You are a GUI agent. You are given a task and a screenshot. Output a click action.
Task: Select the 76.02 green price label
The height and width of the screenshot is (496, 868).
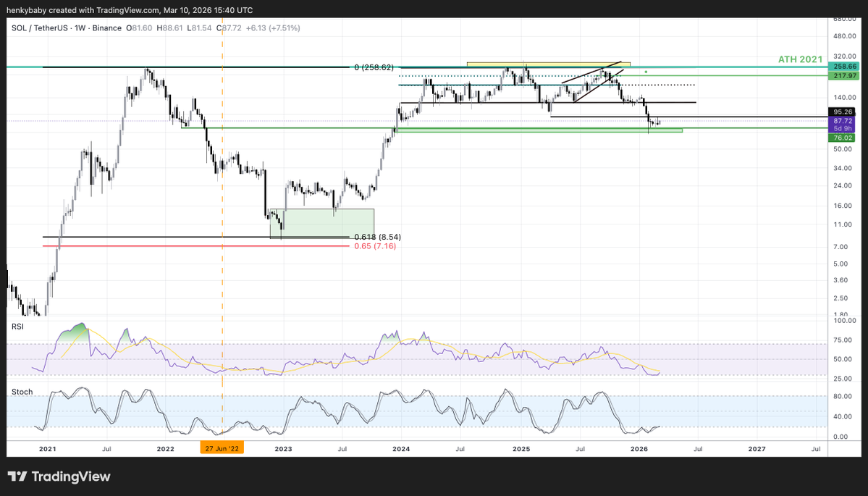pyautogui.click(x=842, y=138)
